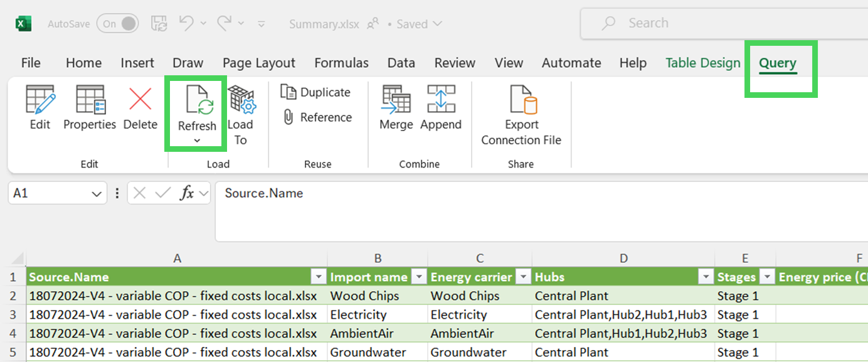The height and width of the screenshot is (362, 868).
Task: Expand the Refresh dropdown arrow
Action: tap(197, 141)
